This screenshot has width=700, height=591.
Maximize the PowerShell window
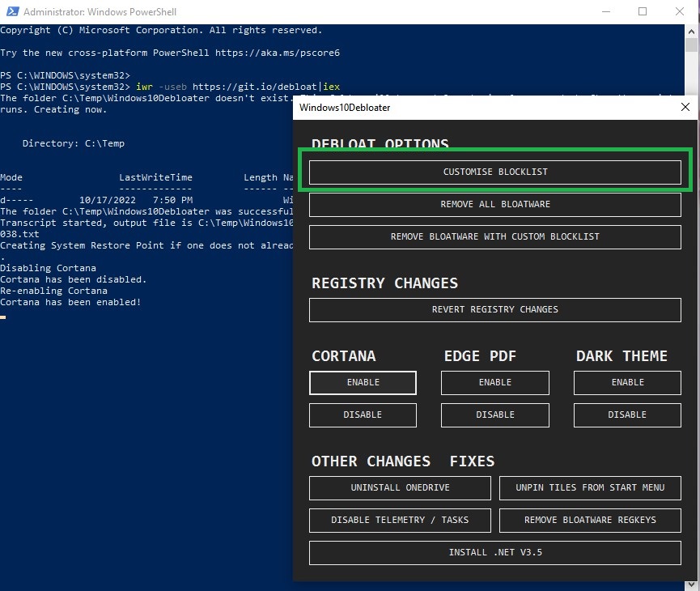(643, 12)
